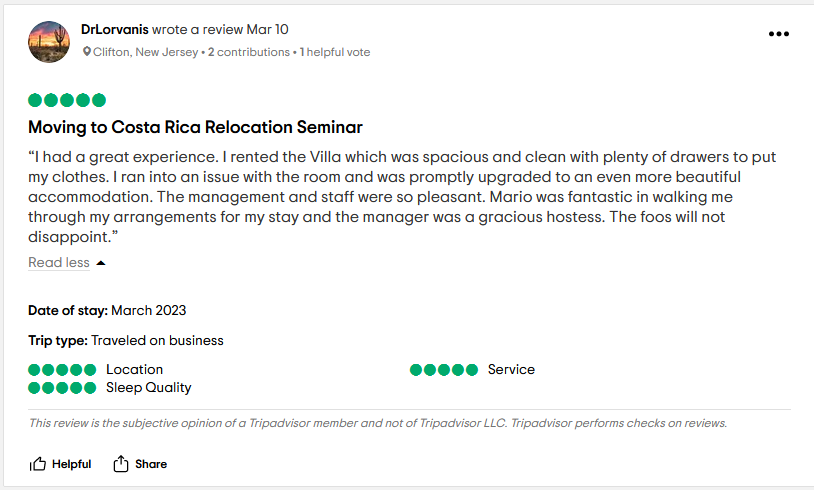Click the collapse arrow beside Read less
The image size is (814, 490).
[101, 263]
